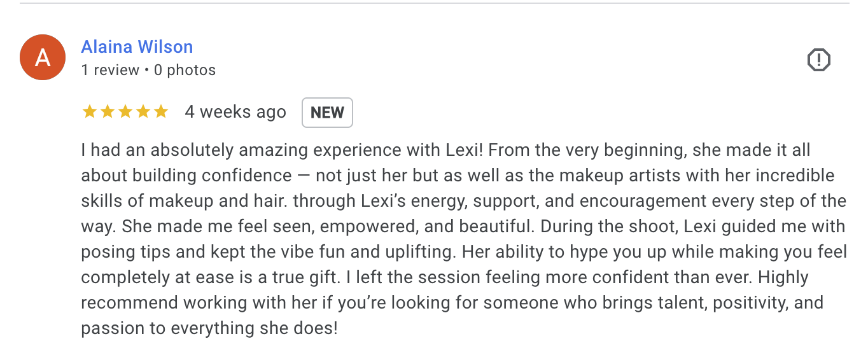Click the "4 weeks ago" timestamp

(x=235, y=112)
